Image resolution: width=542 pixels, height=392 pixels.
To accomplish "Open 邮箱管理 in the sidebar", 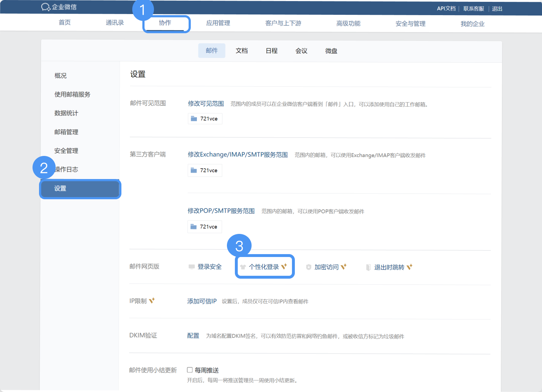I will coord(66,132).
